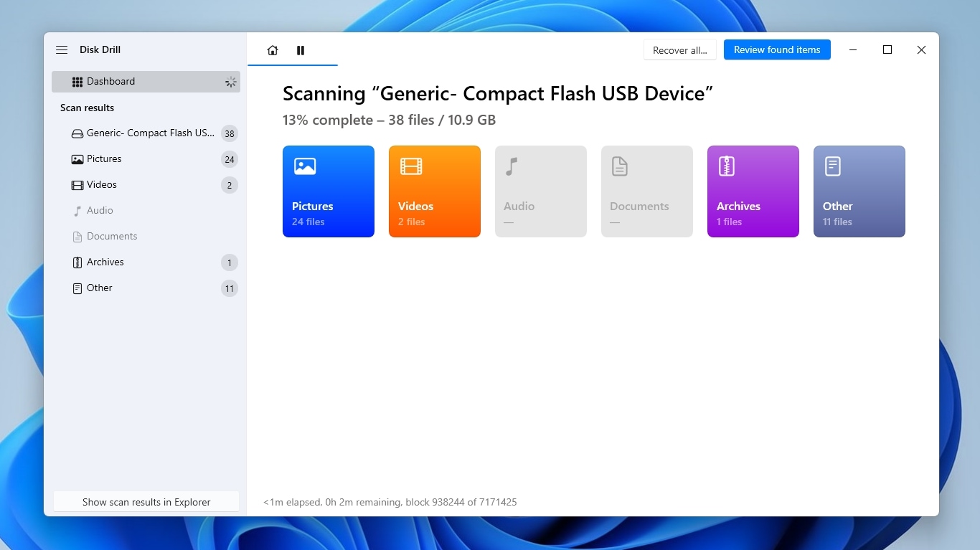This screenshot has height=550, width=980.
Task: Click the Pictures sidebar icon
Action: tap(77, 159)
